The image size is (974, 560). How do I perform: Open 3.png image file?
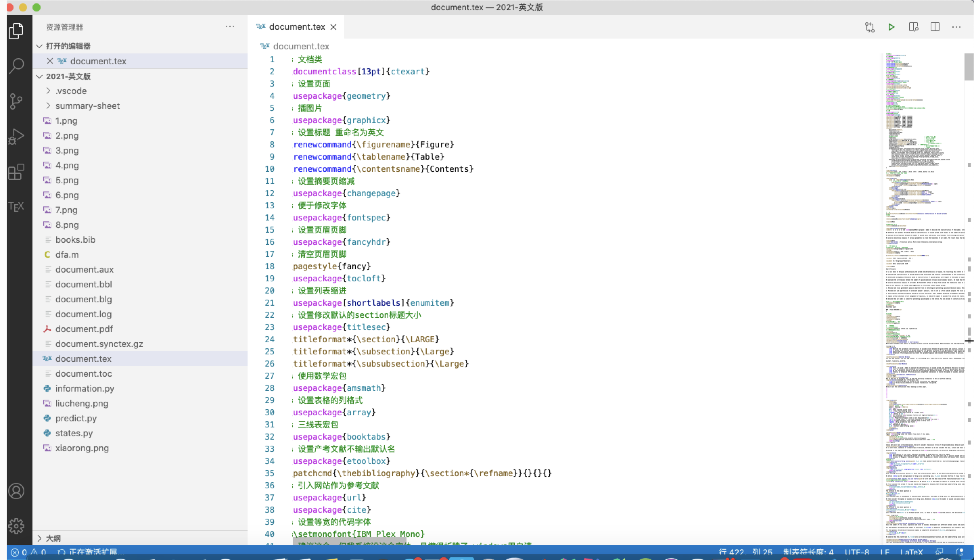(140, 150)
